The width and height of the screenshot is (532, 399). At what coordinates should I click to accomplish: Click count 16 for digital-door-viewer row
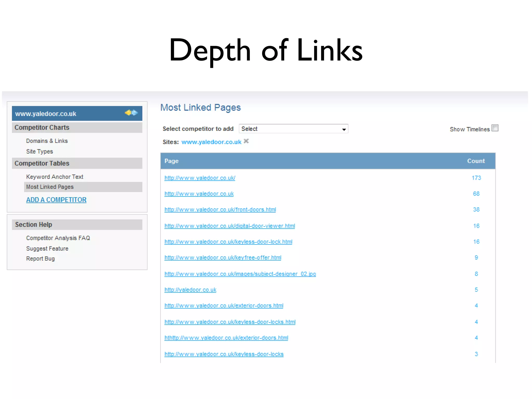(x=476, y=226)
